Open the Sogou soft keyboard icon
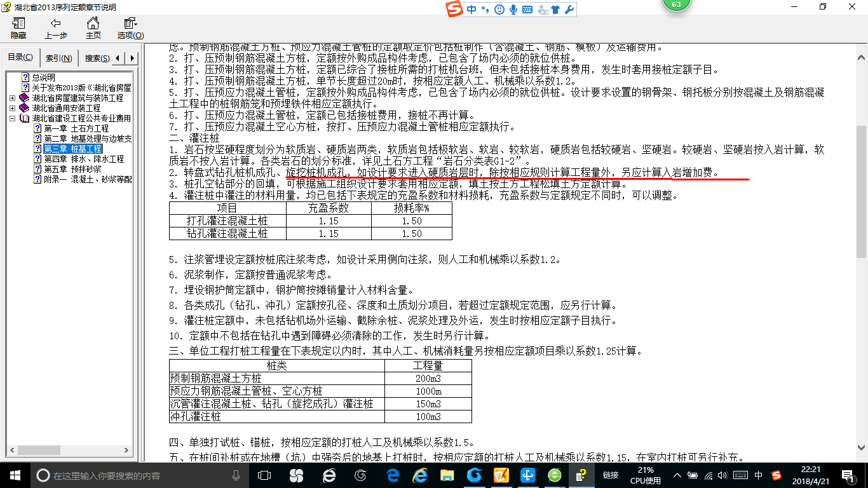Image resolution: width=868 pixels, height=488 pixels. tap(527, 10)
